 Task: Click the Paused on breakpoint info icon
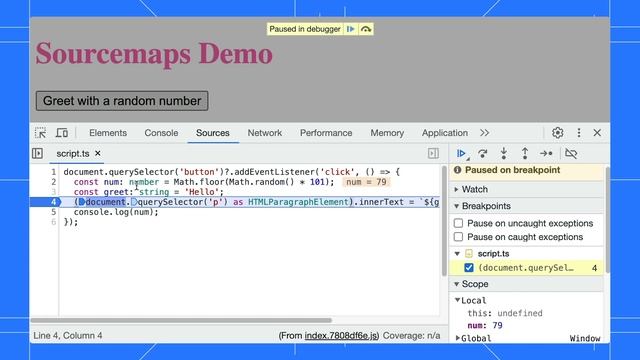pyautogui.click(x=458, y=170)
